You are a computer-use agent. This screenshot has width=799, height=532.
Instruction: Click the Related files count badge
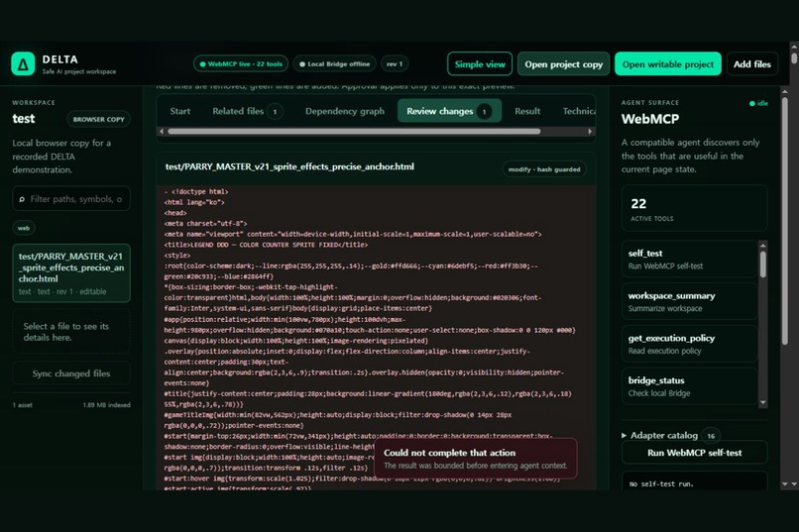[275, 112]
